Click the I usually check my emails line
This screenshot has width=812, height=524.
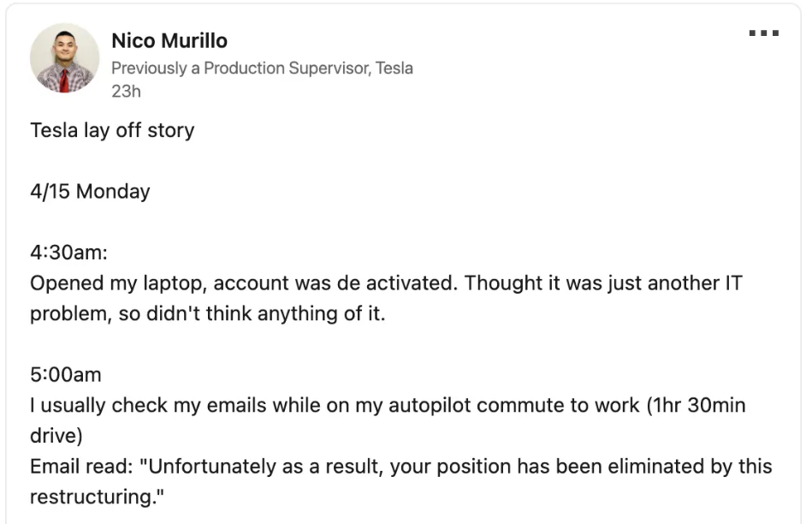point(388,405)
